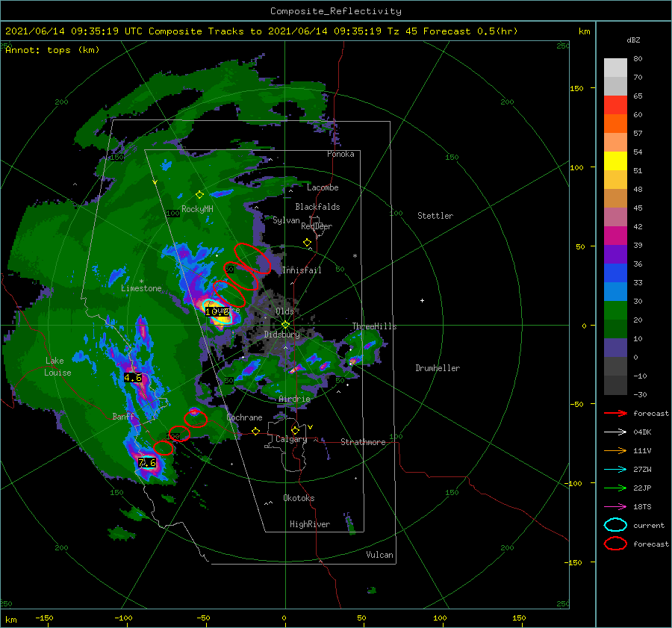
Task: Click the cyan 'current' ellipse legend symbol
Action: [x=615, y=525]
